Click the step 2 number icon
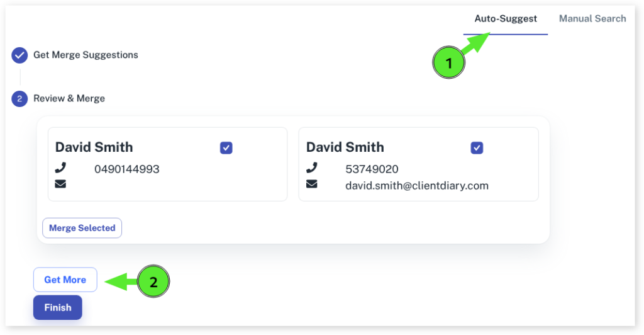 point(19,99)
